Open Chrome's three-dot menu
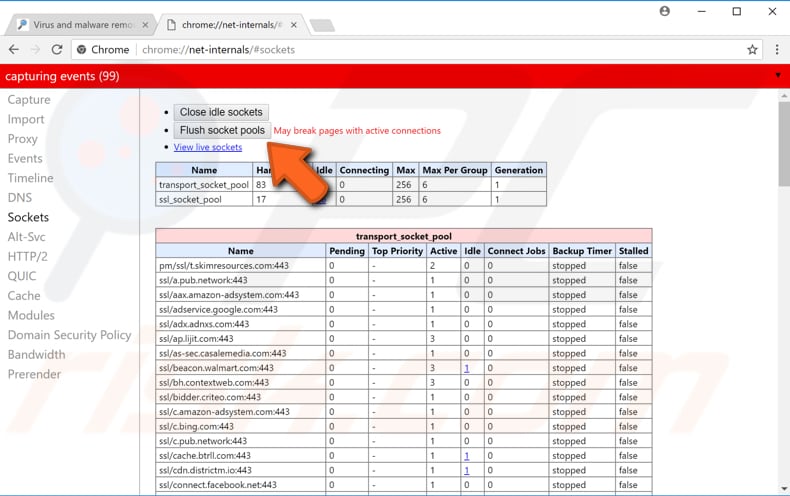Image resolution: width=790 pixels, height=496 pixels. pos(776,49)
